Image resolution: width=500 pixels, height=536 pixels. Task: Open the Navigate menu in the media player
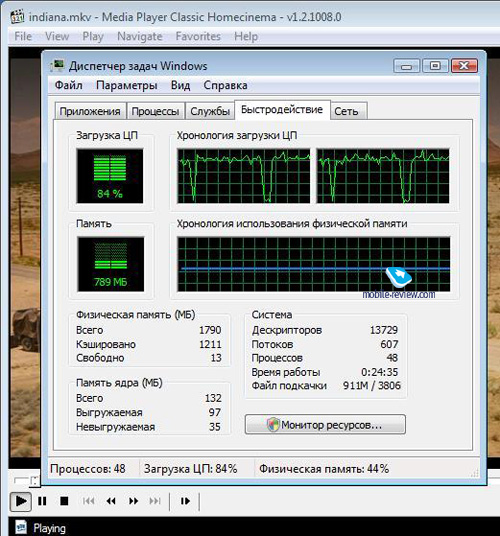(140, 36)
